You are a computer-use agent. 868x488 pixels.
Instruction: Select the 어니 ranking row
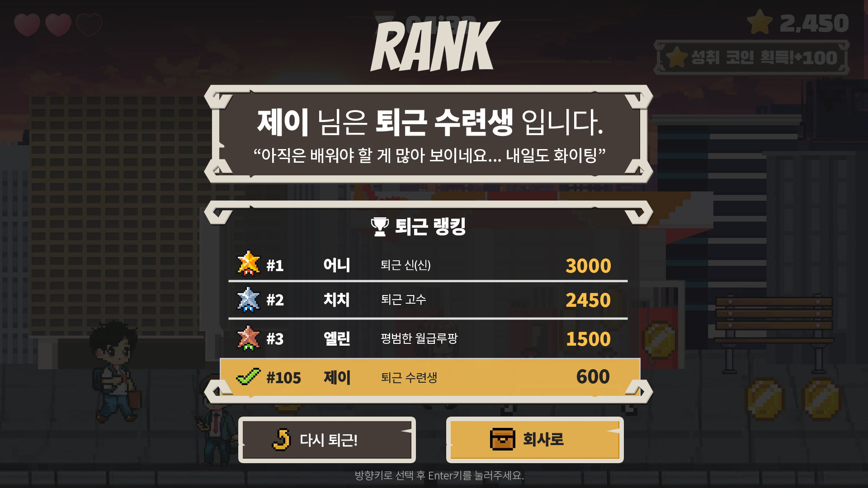428,265
